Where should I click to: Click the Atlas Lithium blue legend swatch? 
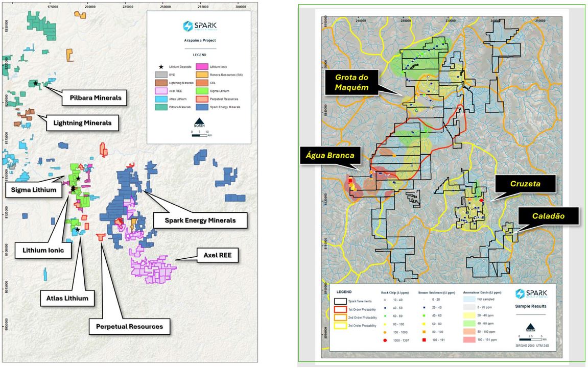click(161, 99)
